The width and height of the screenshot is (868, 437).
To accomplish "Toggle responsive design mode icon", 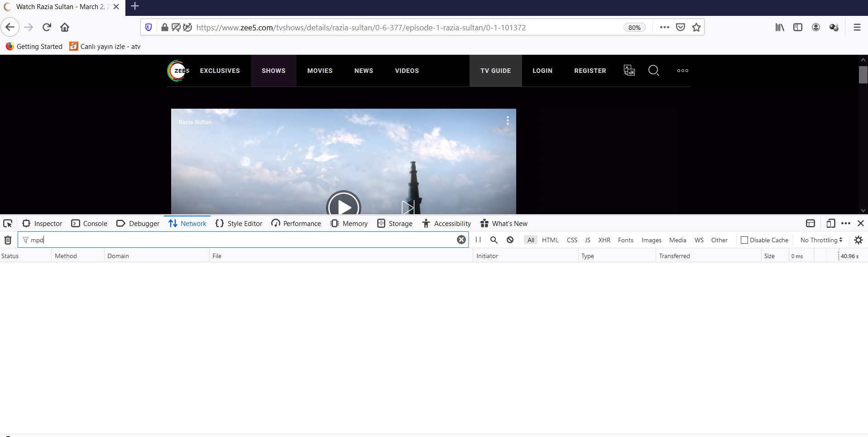I will click(x=830, y=223).
